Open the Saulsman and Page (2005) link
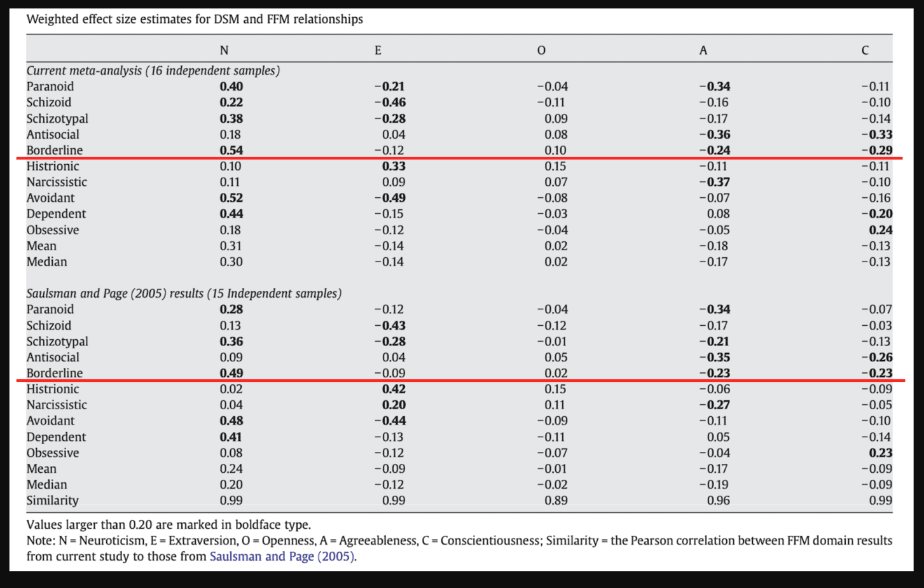924x588 pixels. tap(282, 556)
